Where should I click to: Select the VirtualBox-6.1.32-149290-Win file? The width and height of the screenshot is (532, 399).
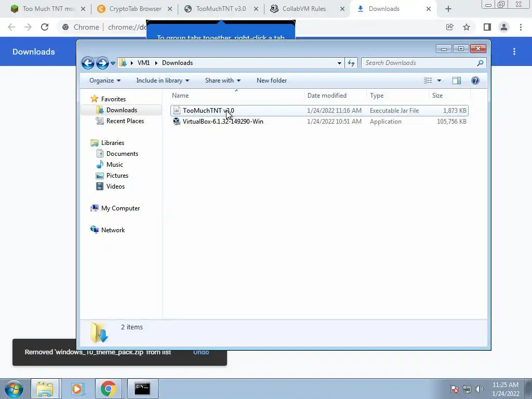319,122
